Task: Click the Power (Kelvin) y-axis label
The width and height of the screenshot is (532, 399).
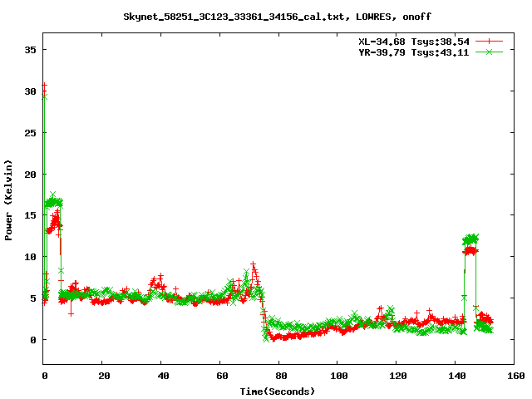Action: [9, 199]
